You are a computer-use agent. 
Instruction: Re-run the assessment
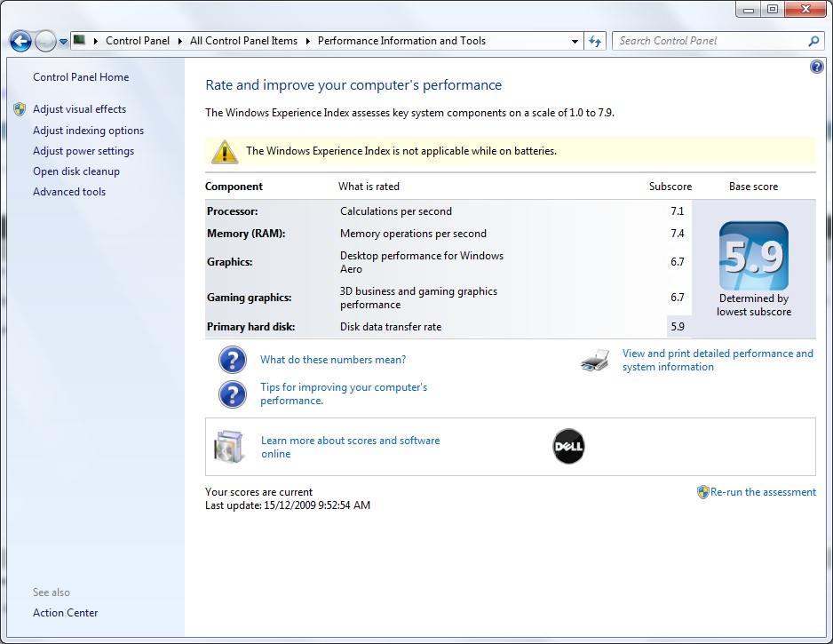(763, 492)
